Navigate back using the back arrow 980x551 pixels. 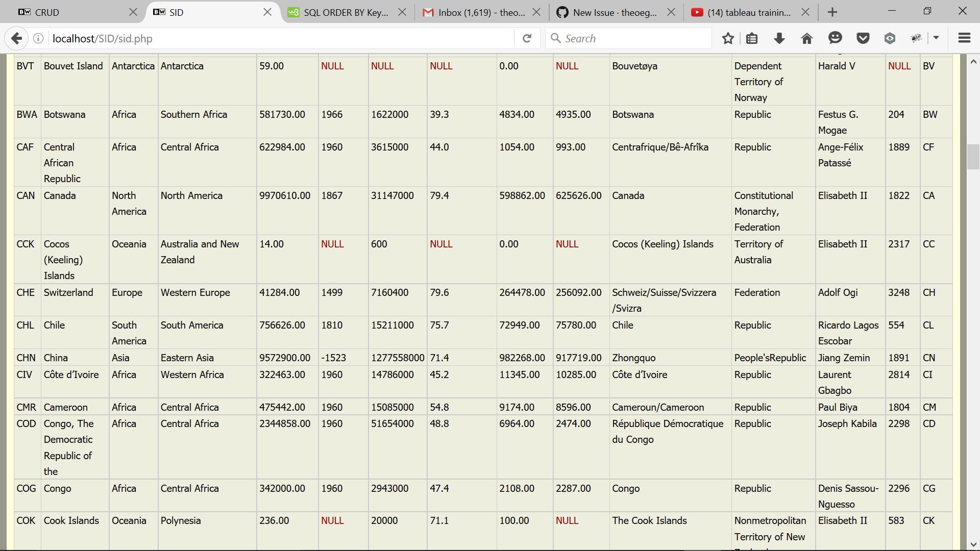click(x=17, y=38)
